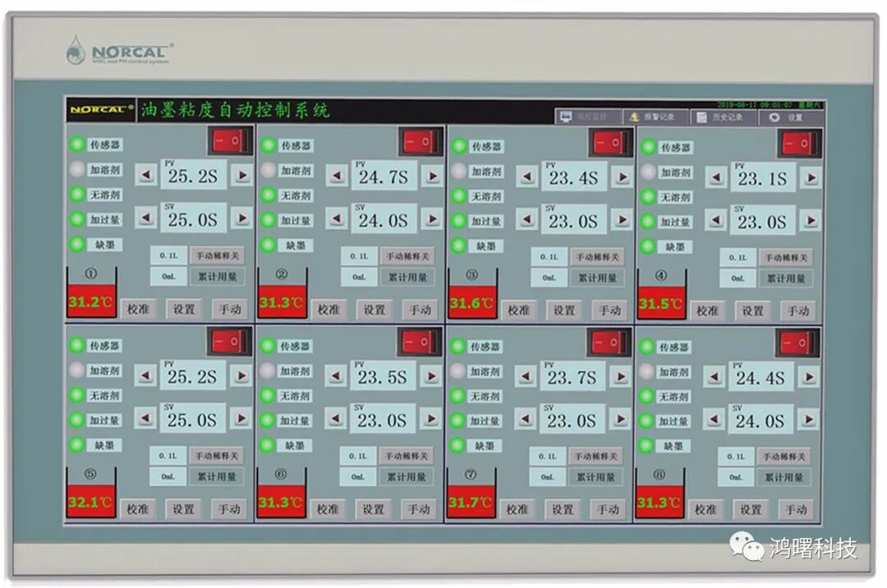
Task: Open 设置 button in channel ② panel
Action: click(x=375, y=310)
